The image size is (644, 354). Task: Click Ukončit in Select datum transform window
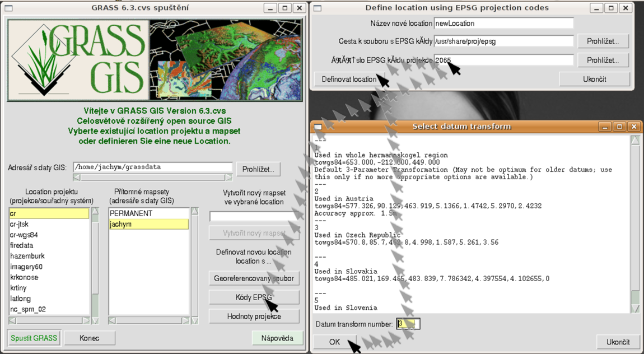tap(618, 342)
